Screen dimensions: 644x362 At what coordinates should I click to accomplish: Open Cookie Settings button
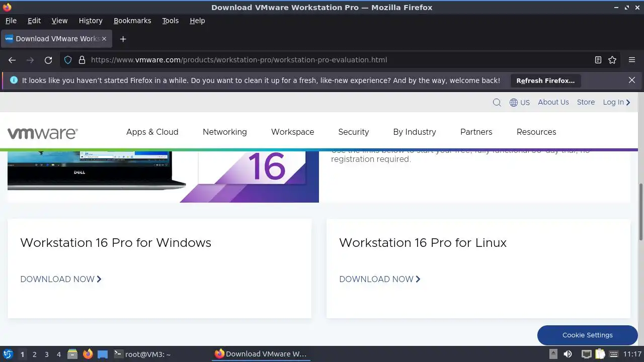[587, 335]
